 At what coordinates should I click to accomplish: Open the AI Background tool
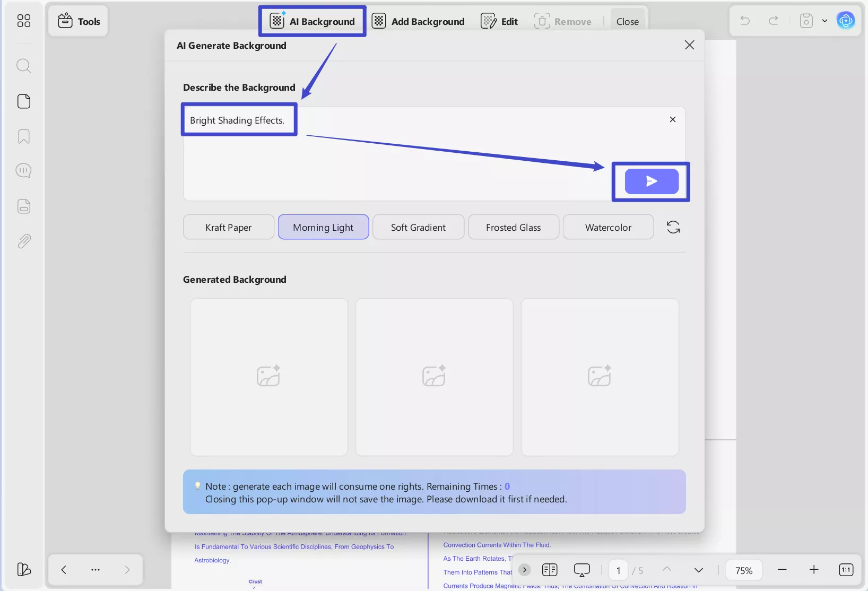point(312,21)
